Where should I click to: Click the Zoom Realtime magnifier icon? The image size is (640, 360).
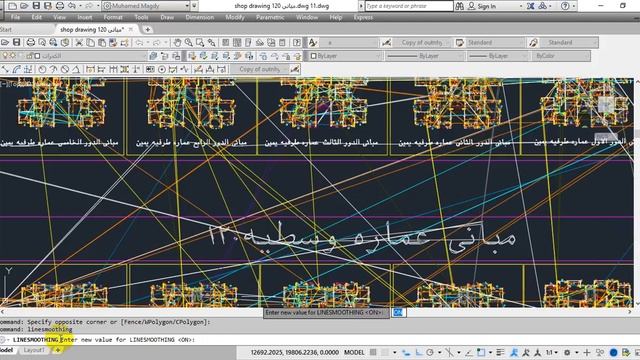click(x=189, y=42)
